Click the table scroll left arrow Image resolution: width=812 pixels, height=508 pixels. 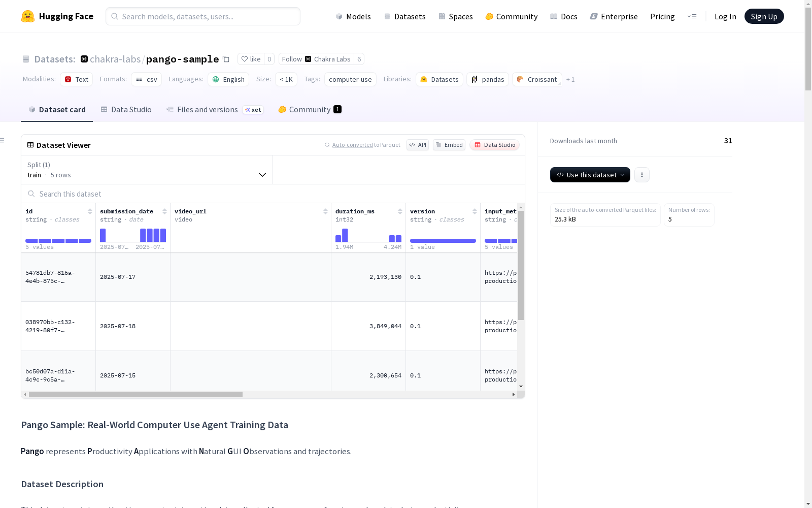click(25, 394)
